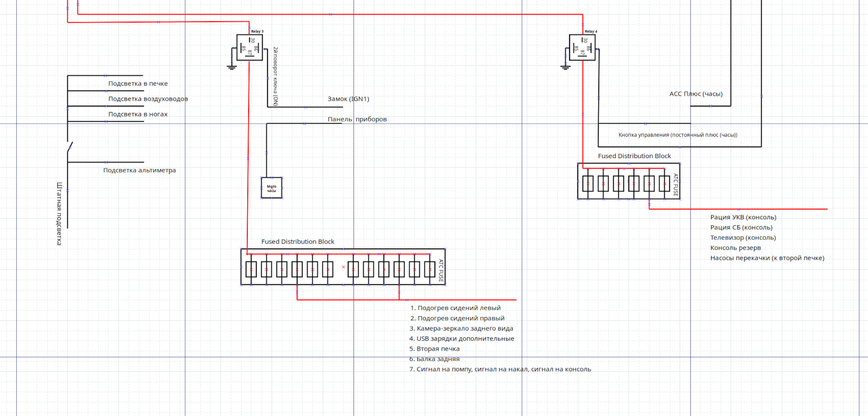This screenshot has height=416, width=868.
Task: Select '6. Балка задняя' list entry
Action: tap(434, 359)
